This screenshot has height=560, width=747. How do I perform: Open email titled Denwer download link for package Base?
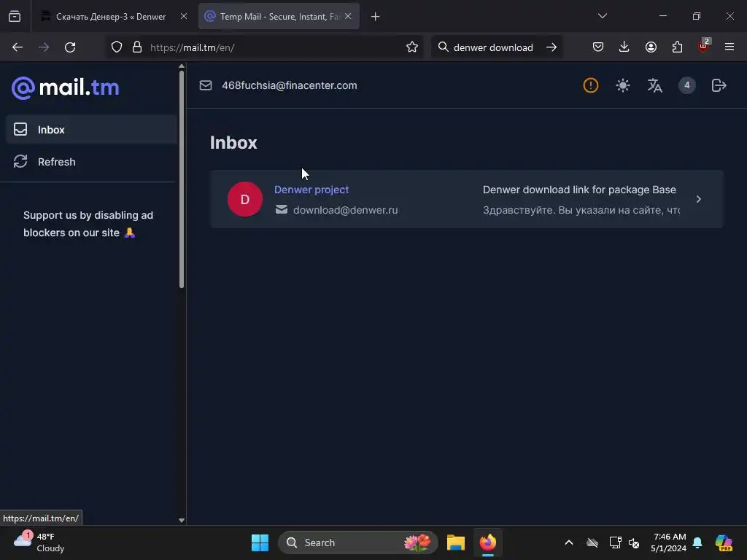(579, 190)
